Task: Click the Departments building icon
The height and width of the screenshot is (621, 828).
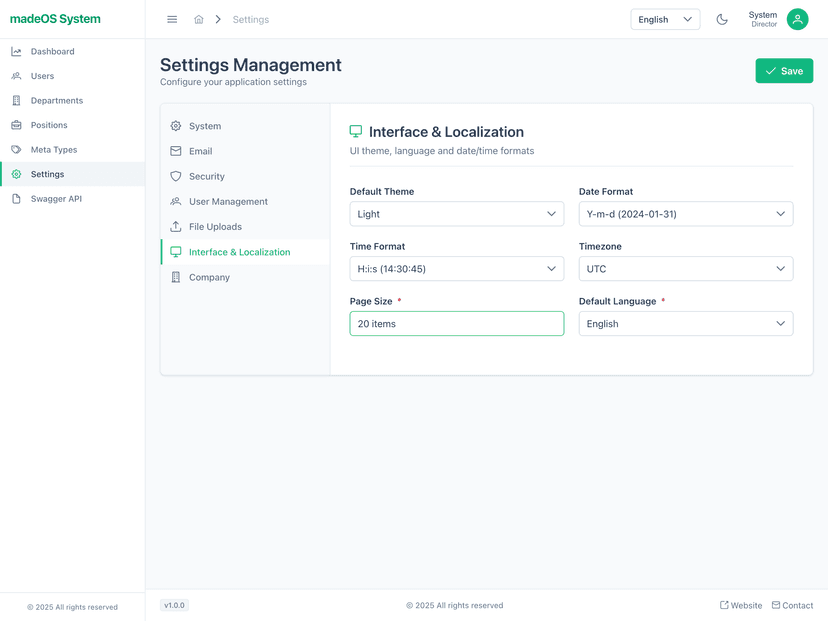Action: pyautogui.click(x=16, y=100)
